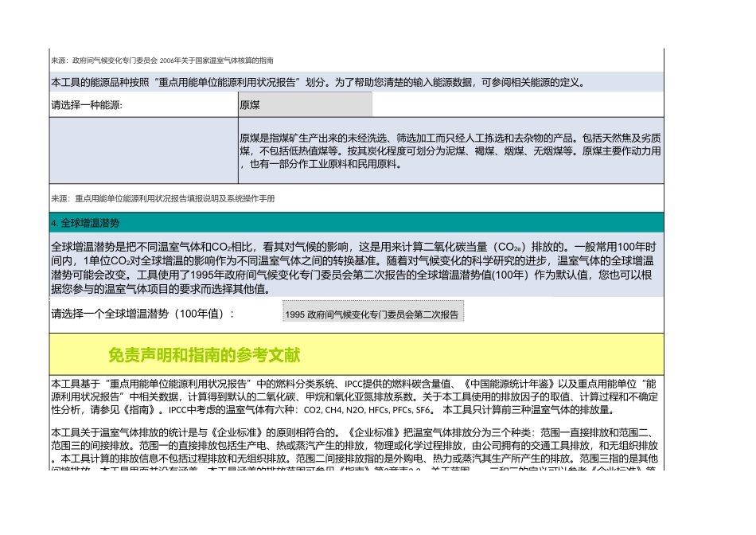
Task: Click inside the GWP report selection field
Action: 374,312
